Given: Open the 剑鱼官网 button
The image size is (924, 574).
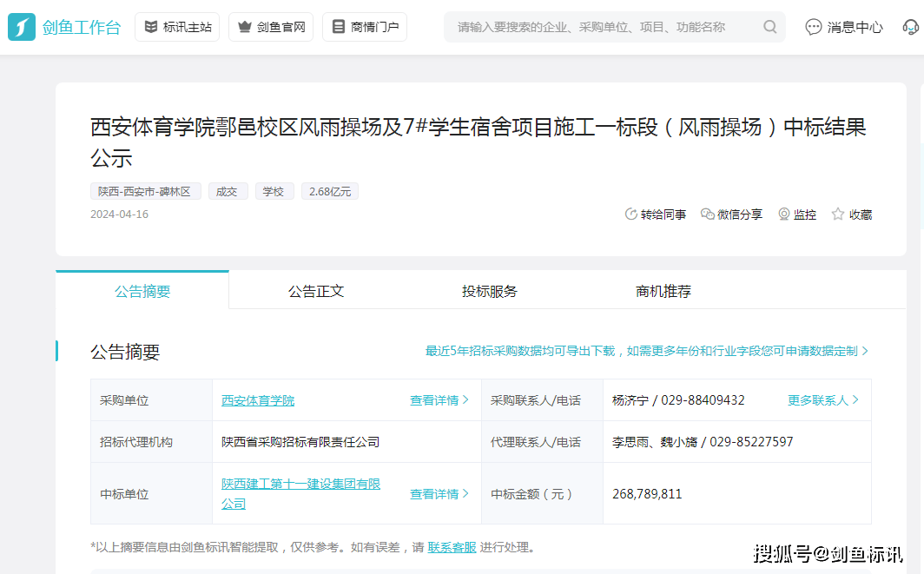Looking at the screenshot, I should (271, 27).
